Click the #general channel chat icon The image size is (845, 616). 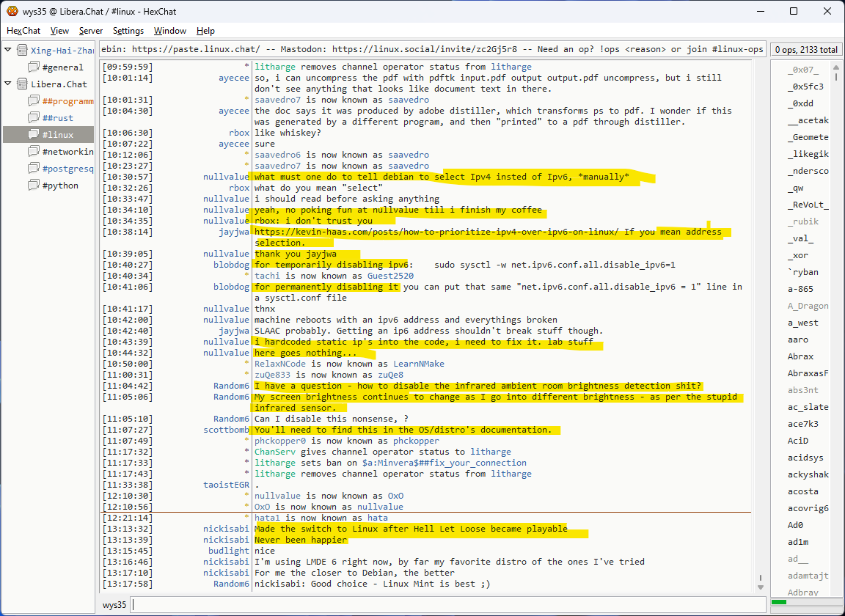point(34,67)
